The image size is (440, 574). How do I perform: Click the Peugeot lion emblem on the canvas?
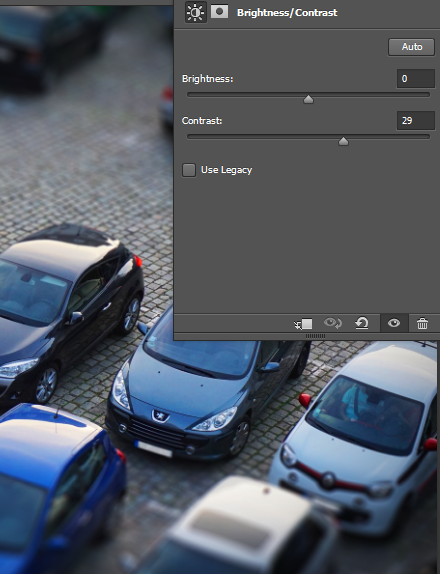pos(160,416)
